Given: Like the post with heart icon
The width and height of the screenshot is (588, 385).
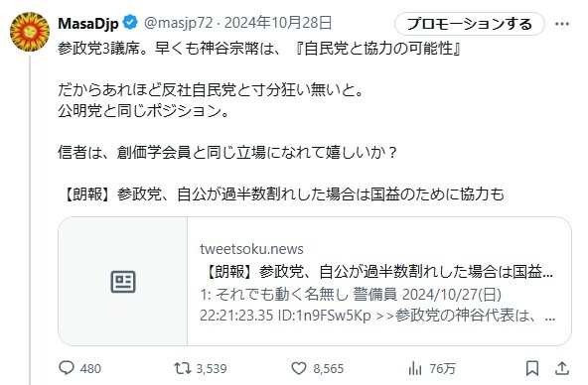Looking at the screenshot, I should pyautogui.click(x=299, y=368).
